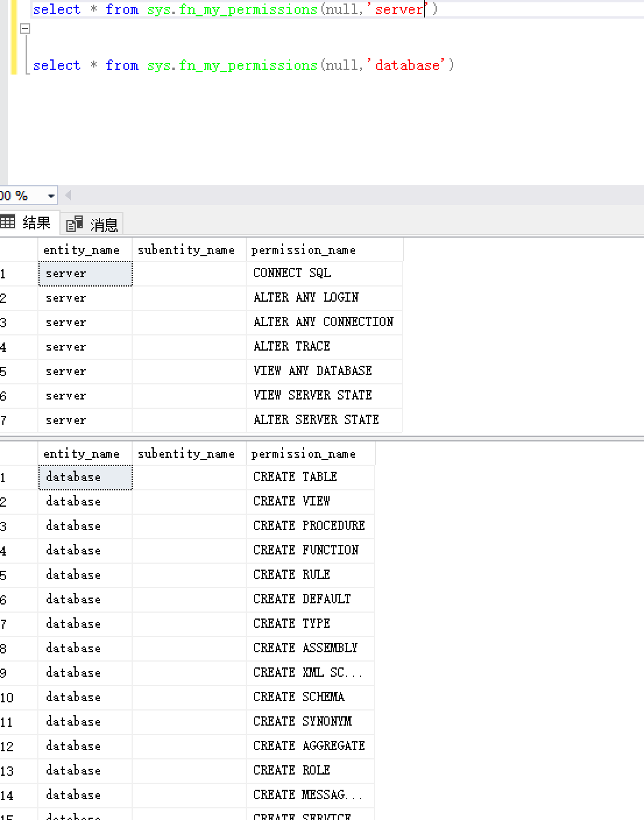644x820 pixels.
Task: Select the server cell in ALTER TRACE row
Action: [x=85, y=347]
